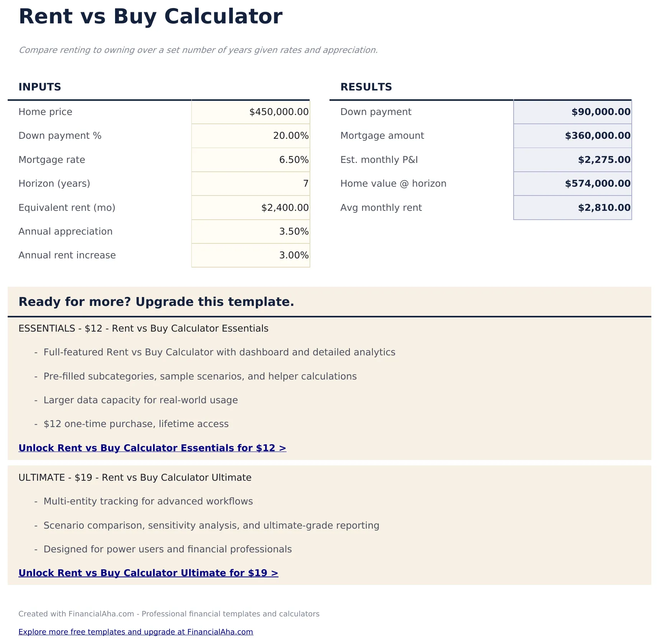Screen dimensions: 659x644
Task: Edit the Annual rent increase value
Action: pyautogui.click(x=250, y=255)
